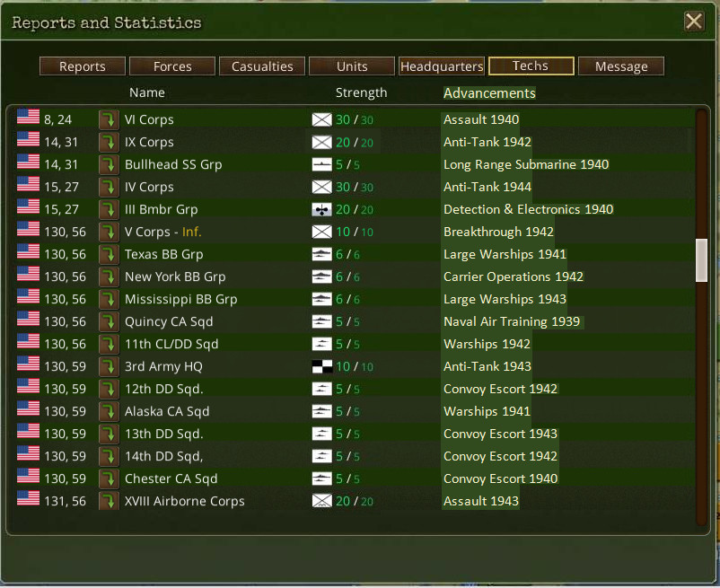Viewport: 720px width, 588px height.
Task: Click the green arrow icon beside VI Corps
Action: tap(109, 119)
